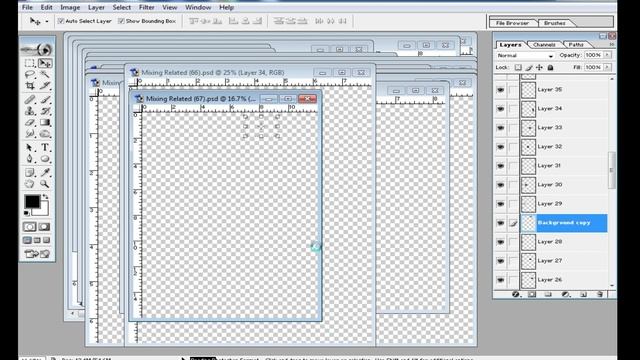This screenshot has width=640, height=360.
Task: Open the Window menu
Action: 198,7
